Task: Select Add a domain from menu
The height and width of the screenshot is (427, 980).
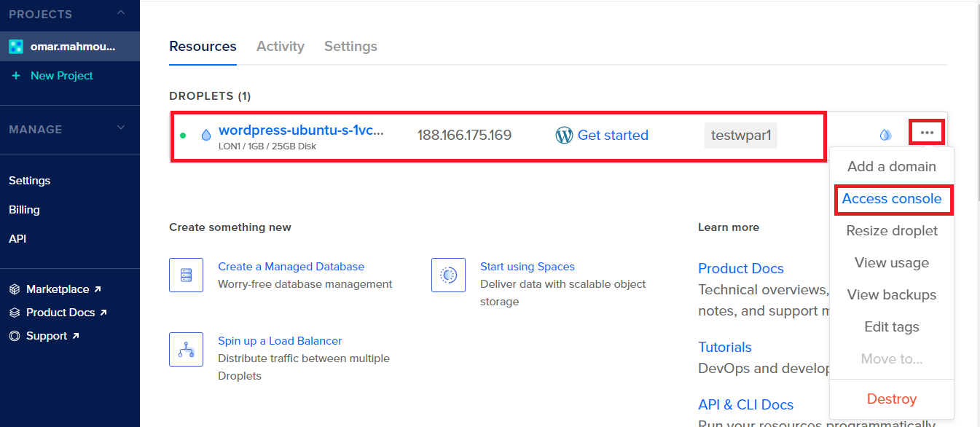Action: (892, 167)
